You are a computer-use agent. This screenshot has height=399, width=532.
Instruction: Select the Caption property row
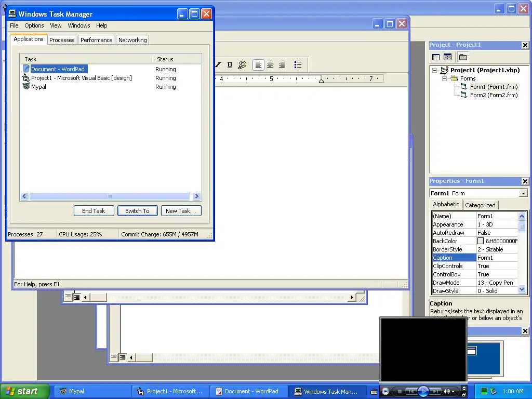point(475,258)
